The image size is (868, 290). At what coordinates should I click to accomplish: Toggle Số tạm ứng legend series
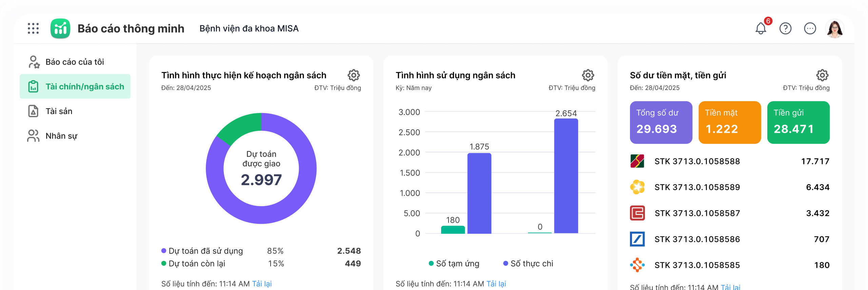454,264
